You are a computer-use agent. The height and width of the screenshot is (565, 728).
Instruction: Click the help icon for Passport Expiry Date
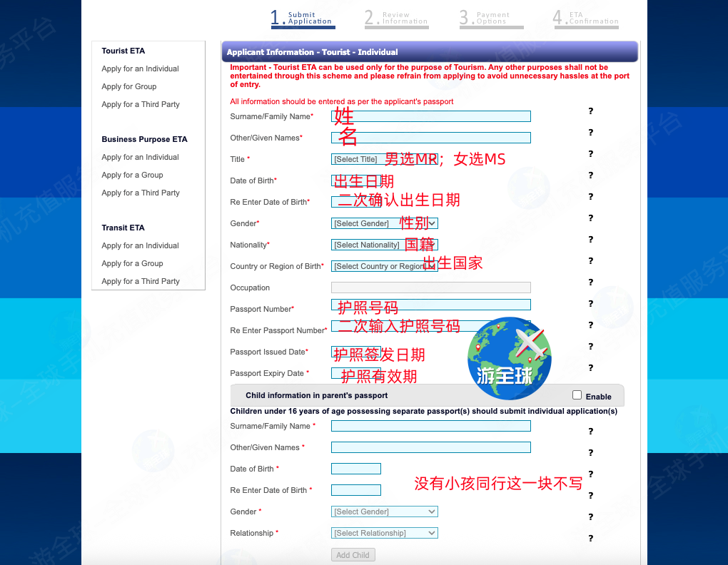pos(591,368)
